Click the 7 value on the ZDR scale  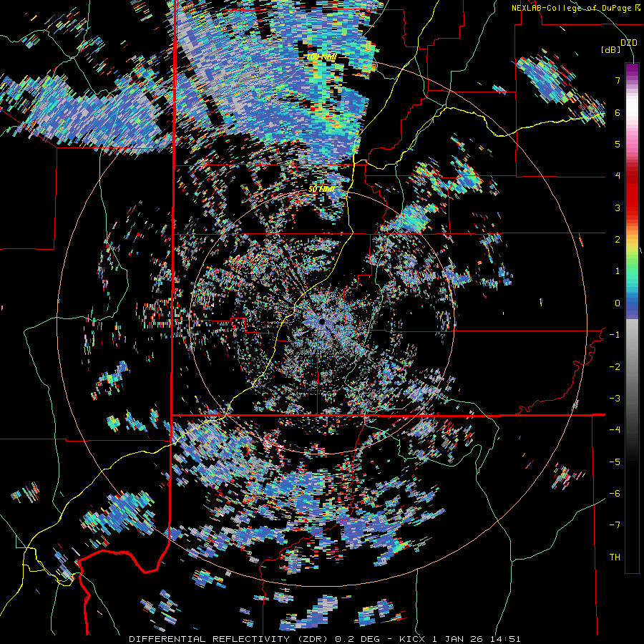click(x=618, y=80)
